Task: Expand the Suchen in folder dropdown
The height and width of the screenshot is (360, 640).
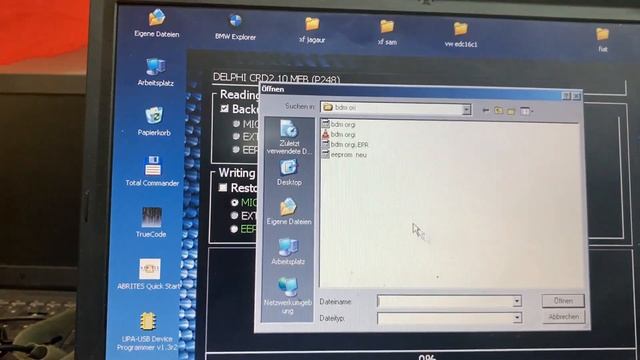Action: point(466,109)
